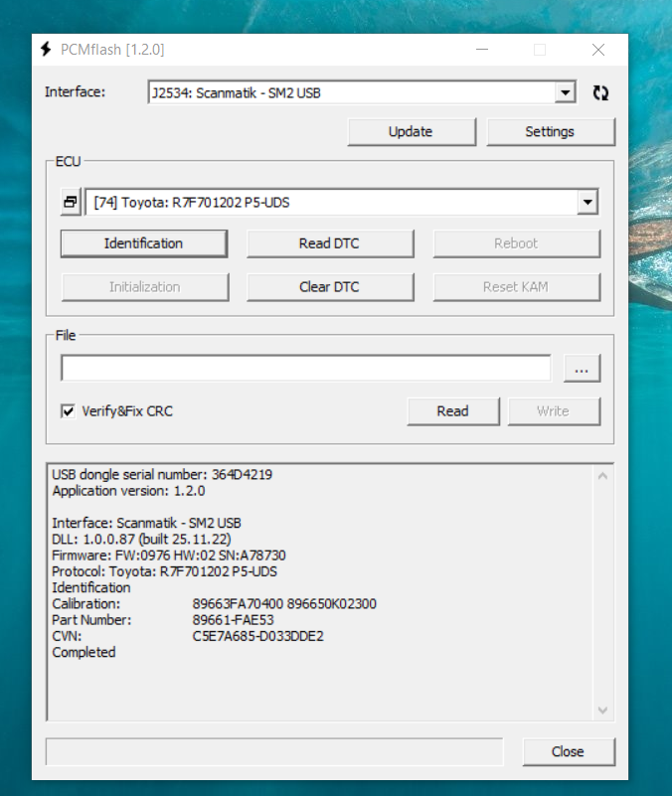The width and height of the screenshot is (672, 796).
Task: Expand the ECU selection dropdown arrow
Action: coord(588,202)
